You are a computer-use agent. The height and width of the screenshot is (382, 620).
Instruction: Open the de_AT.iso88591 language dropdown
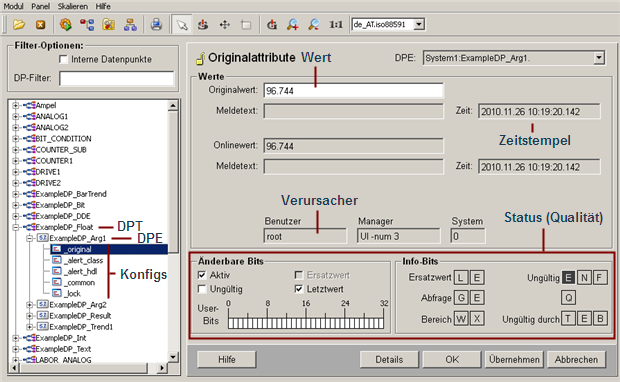419,25
